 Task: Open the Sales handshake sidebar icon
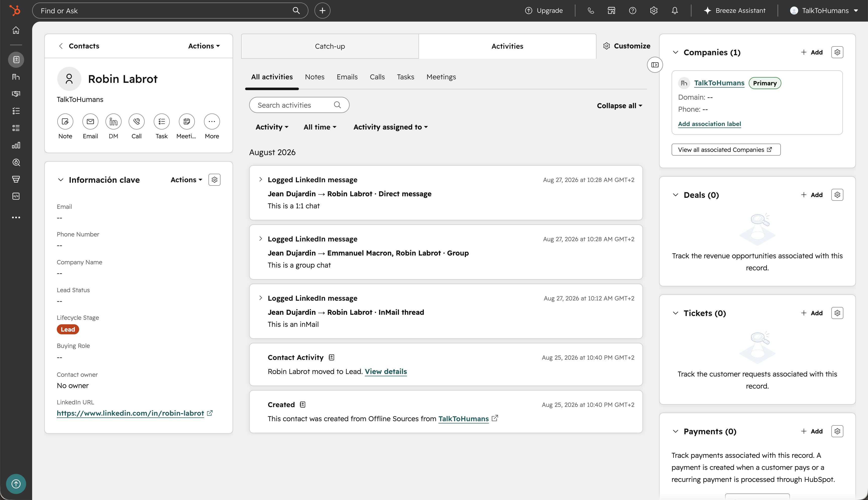pyautogui.click(x=16, y=94)
